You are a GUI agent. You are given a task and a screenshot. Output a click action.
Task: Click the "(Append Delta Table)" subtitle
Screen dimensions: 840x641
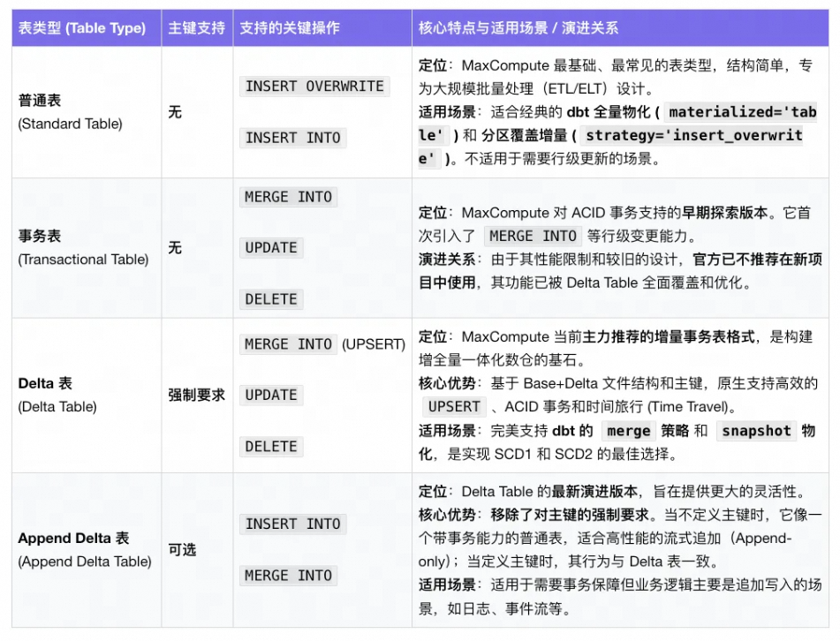[85, 562]
